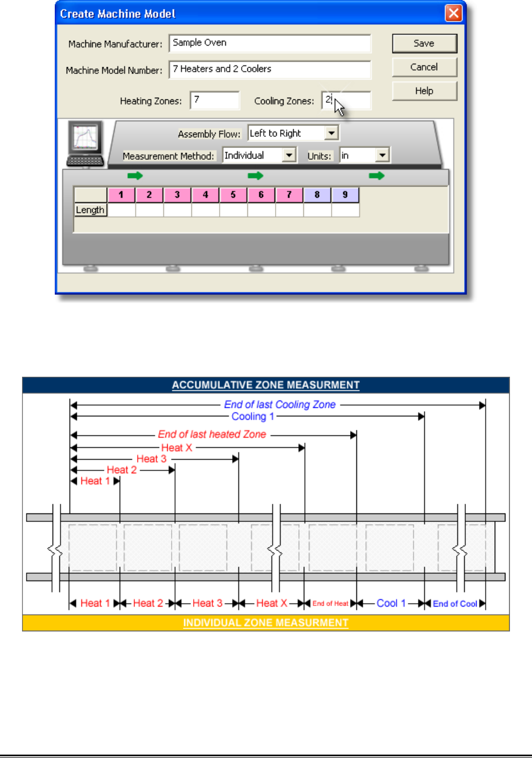Image resolution: width=532 pixels, height=758 pixels.
Task: Edit the Machine Model Number field
Action: (x=270, y=69)
